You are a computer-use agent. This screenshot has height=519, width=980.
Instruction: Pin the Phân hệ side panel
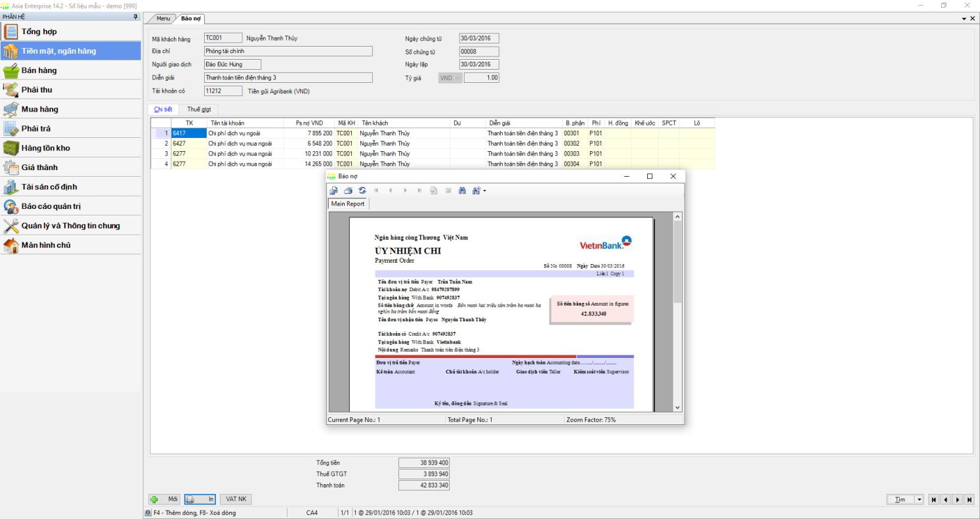(x=135, y=16)
